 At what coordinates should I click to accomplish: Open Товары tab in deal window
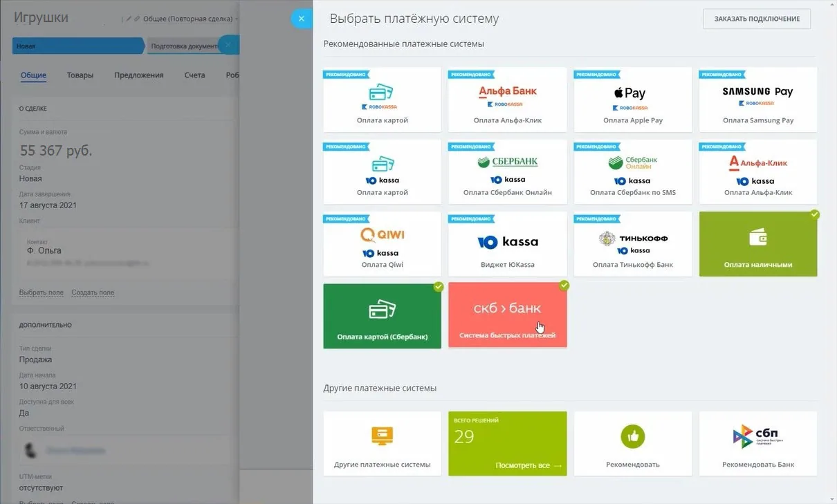pyautogui.click(x=80, y=75)
